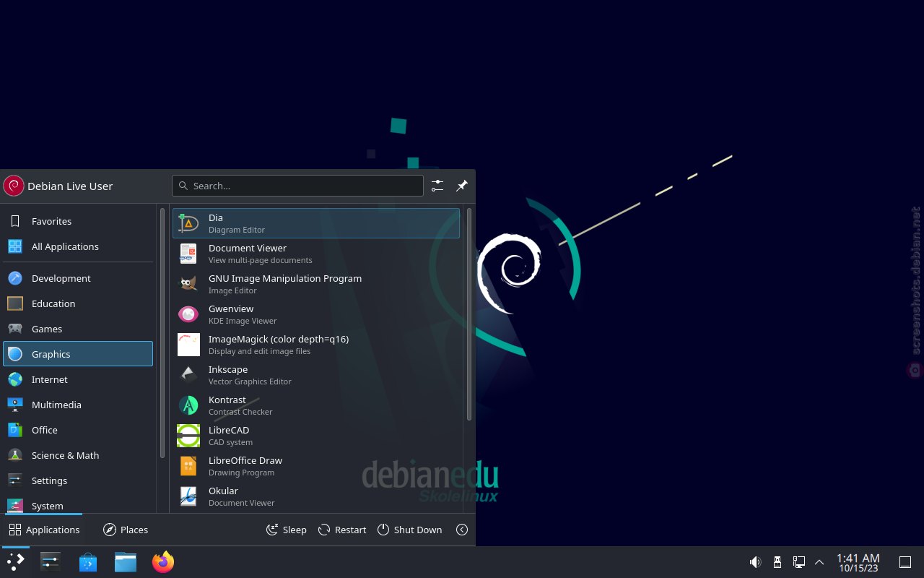Click the removable device notifier tray icon

click(x=777, y=562)
